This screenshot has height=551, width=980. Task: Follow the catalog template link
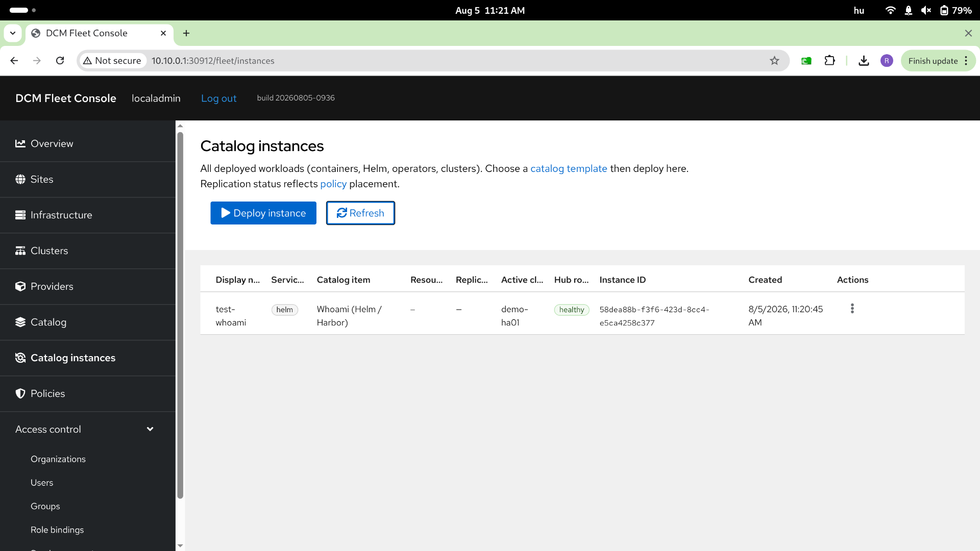click(569, 168)
